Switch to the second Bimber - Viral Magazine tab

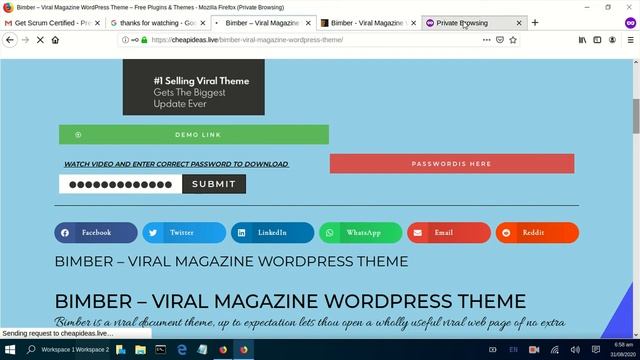(369, 23)
